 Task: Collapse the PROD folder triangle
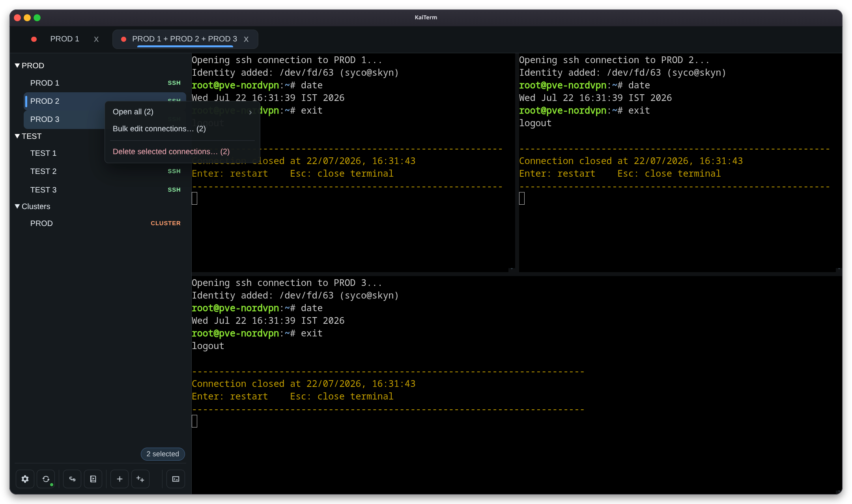[17, 65]
